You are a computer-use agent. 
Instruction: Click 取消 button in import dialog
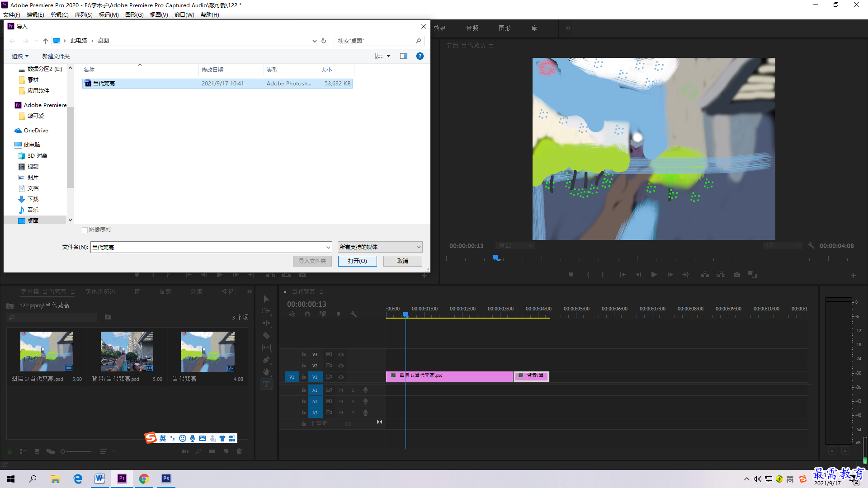click(x=403, y=261)
